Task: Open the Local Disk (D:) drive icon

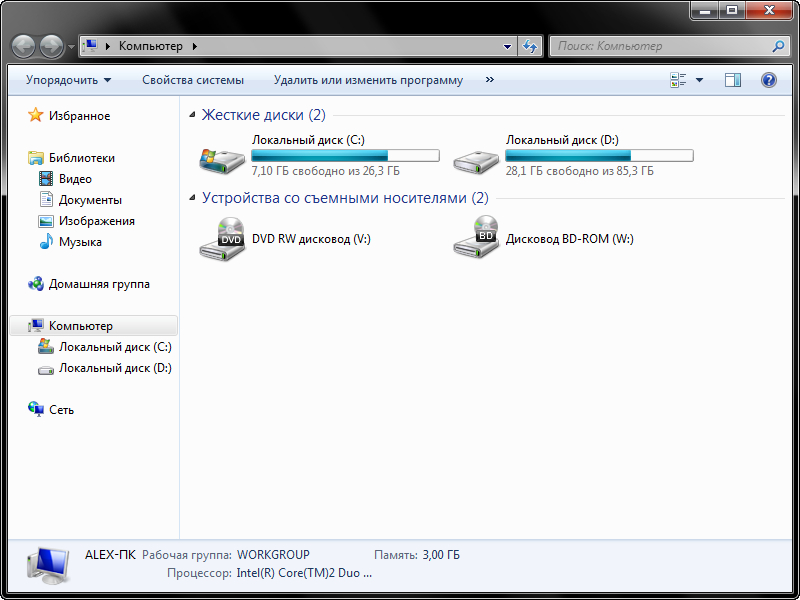Action: (476, 162)
